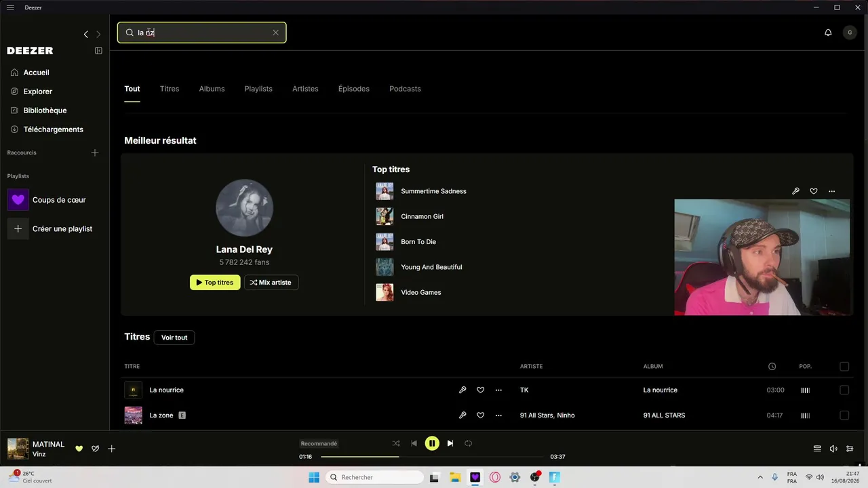The height and width of the screenshot is (488, 868).
Task: Play Young And Beautiful
Action: 431,267
